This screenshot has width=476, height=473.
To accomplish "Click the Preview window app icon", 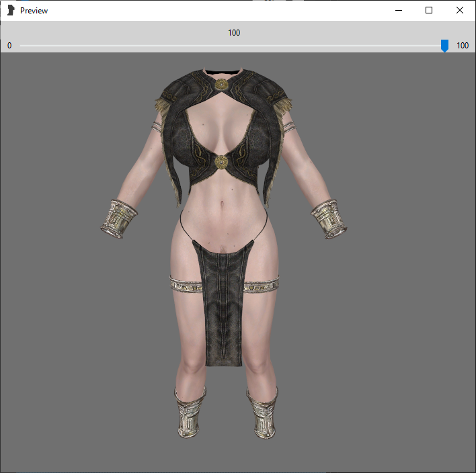I will pos(11,10).
